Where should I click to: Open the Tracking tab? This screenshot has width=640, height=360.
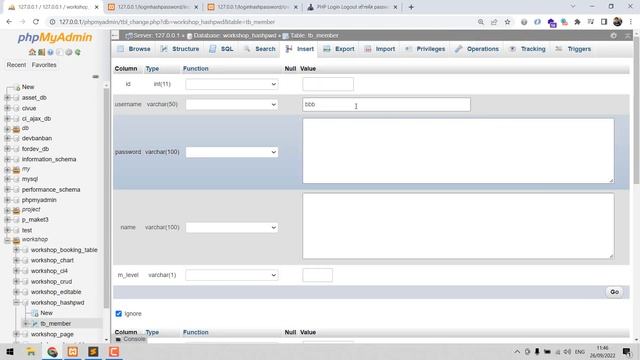[x=527, y=49]
